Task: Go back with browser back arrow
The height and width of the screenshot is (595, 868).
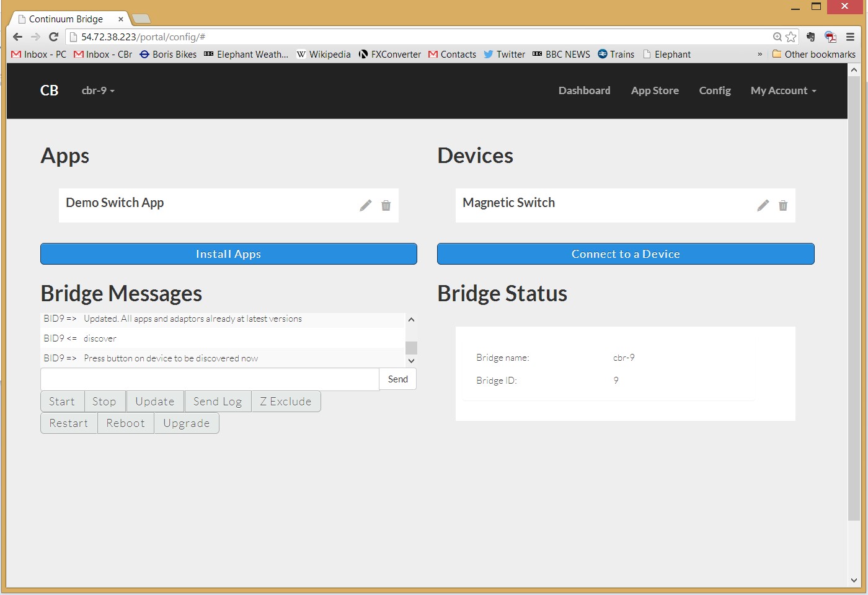Action: pyautogui.click(x=17, y=37)
